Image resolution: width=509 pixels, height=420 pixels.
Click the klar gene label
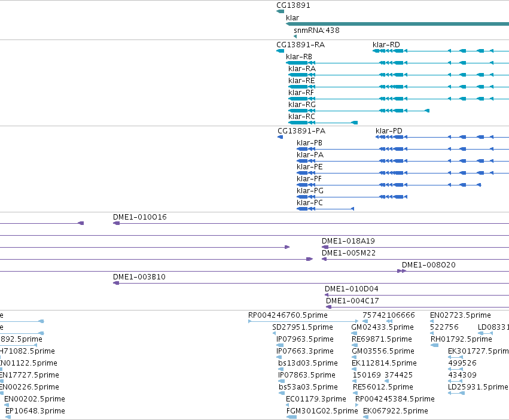pyautogui.click(x=292, y=18)
